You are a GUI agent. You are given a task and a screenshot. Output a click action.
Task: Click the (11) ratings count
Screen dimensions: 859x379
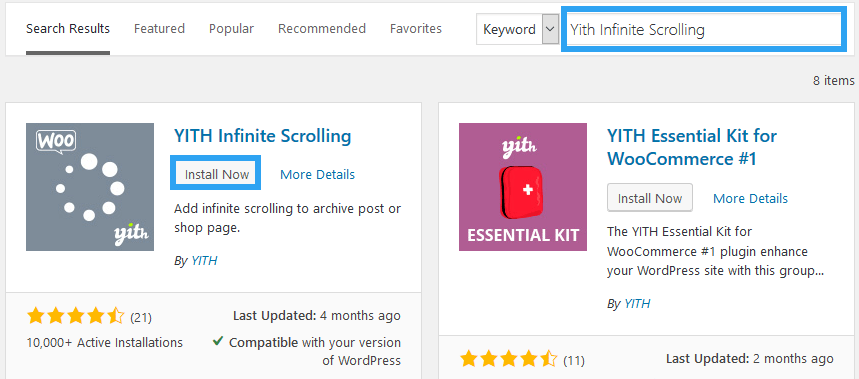pos(574,360)
